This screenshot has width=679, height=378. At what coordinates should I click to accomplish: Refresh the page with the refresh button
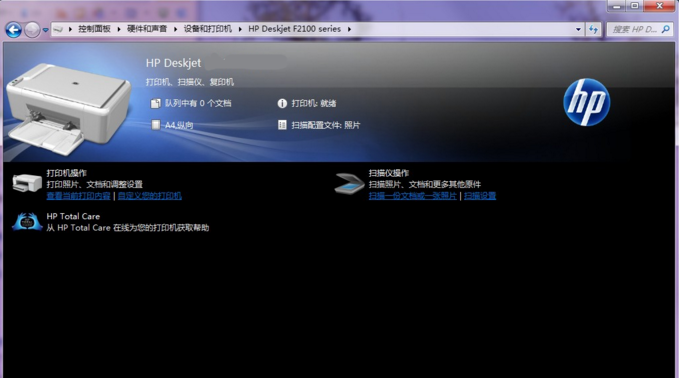pyautogui.click(x=593, y=29)
